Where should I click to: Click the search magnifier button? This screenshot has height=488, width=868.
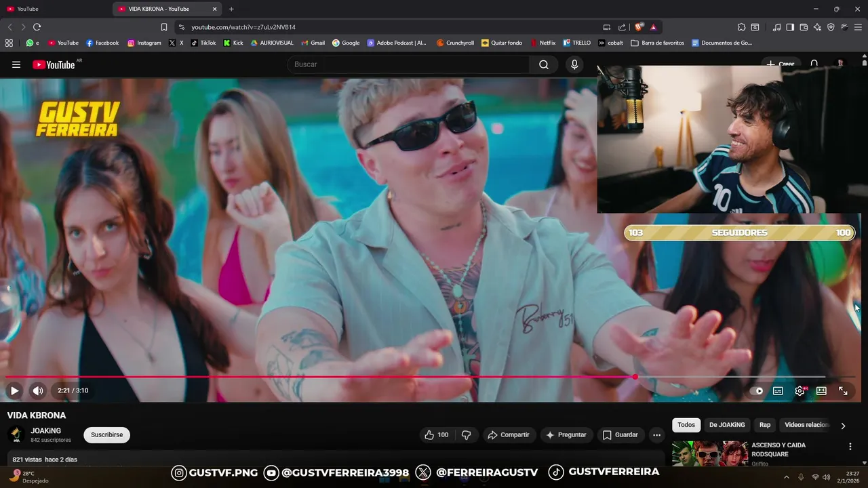544,64
